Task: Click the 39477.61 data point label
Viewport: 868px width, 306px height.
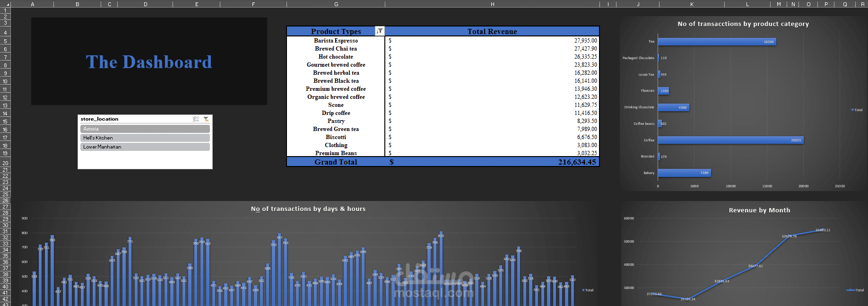Action: coord(755,266)
